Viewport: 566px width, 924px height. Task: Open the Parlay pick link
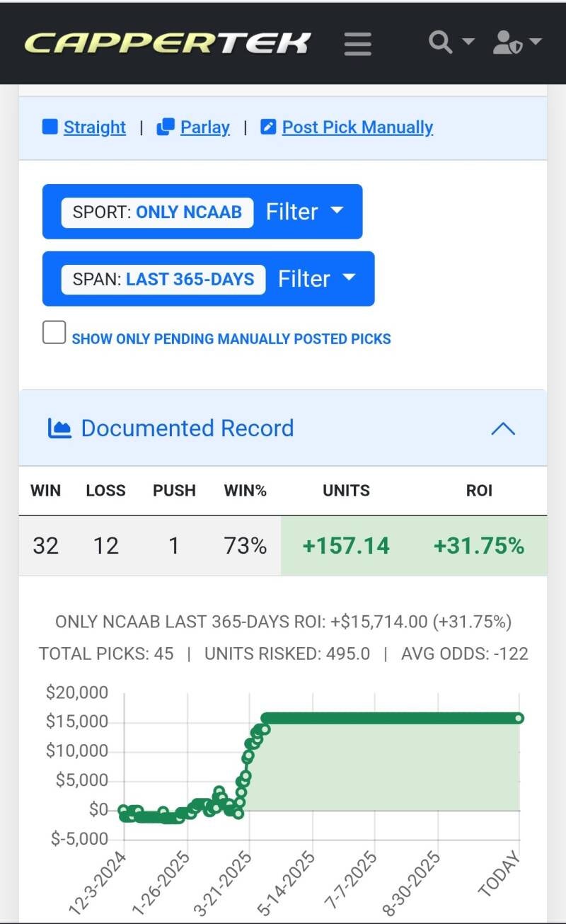(x=205, y=127)
